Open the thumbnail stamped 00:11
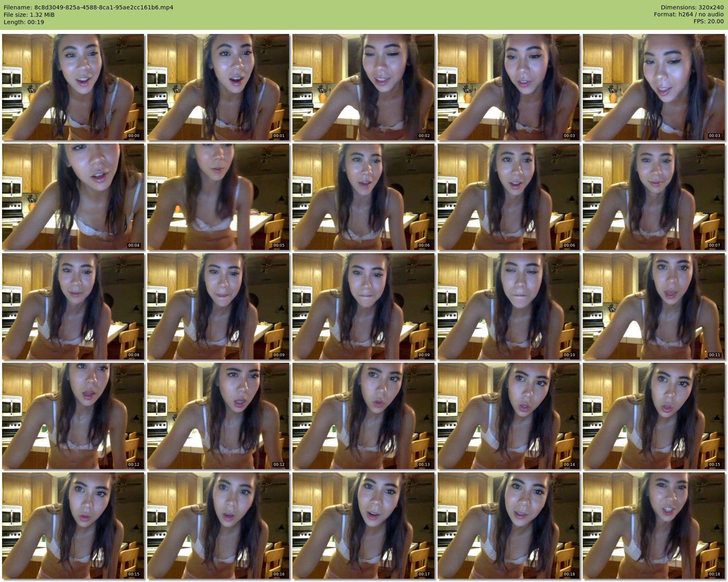Viewport: 728px width, 582px height. 654,306
